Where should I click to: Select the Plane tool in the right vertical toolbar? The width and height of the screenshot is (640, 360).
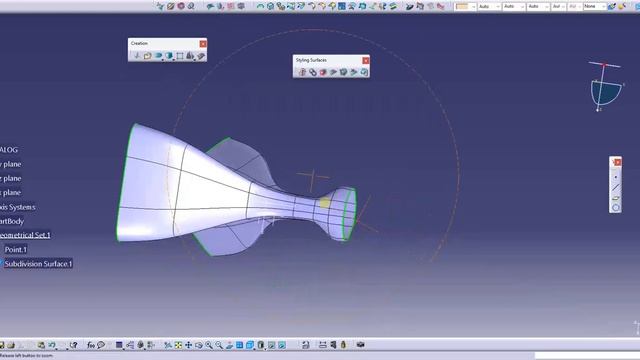616,198
